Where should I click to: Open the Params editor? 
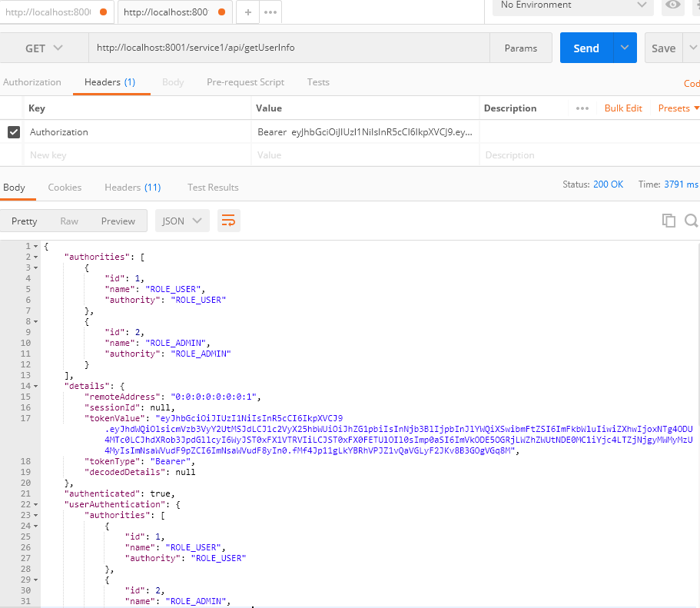coord(520,48)
